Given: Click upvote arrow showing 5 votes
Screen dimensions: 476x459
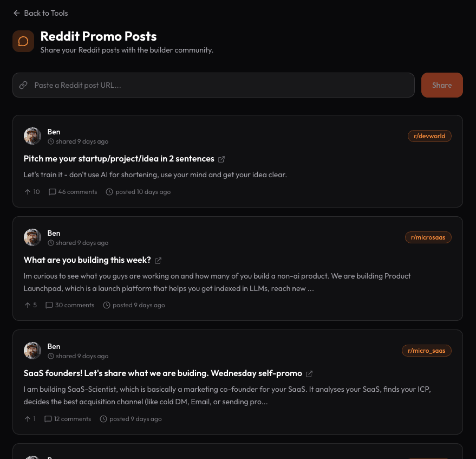Looking at the screenshot, I should (x=28, y=305).
